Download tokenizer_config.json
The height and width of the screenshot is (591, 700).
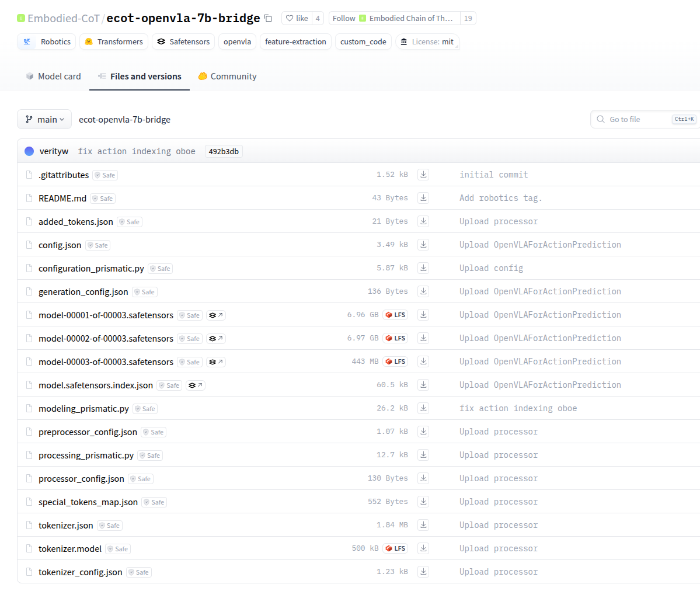[x=423, y=572]
